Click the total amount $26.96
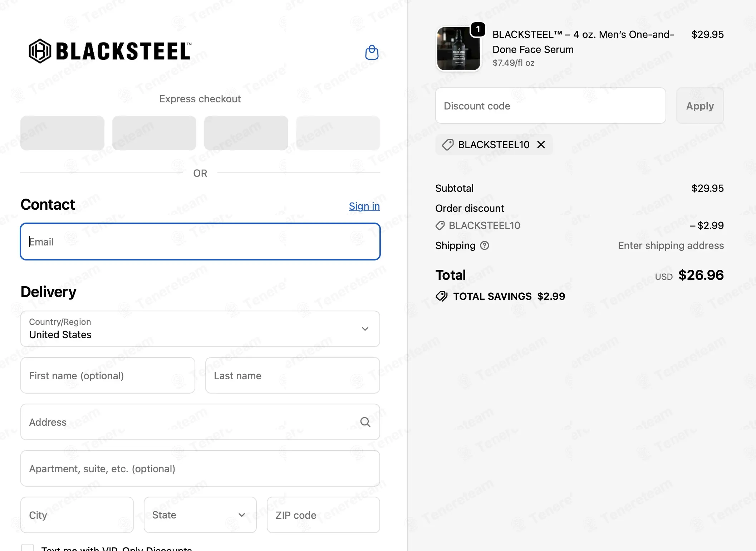 click(701, 275)
